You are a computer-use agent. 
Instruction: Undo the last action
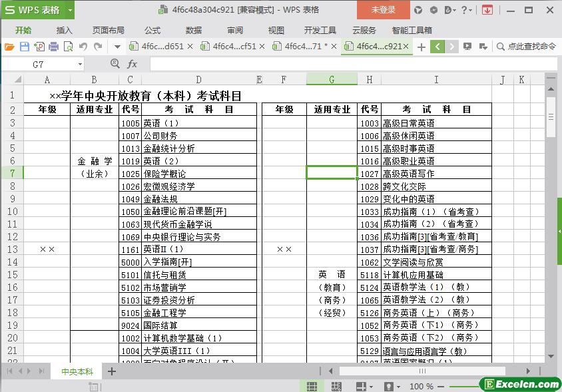click(x=83, y=47)
